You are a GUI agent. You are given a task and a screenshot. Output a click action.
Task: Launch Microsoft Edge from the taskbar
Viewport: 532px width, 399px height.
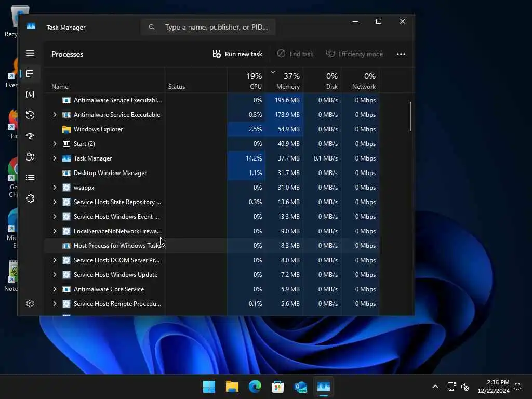pos(255,387)
